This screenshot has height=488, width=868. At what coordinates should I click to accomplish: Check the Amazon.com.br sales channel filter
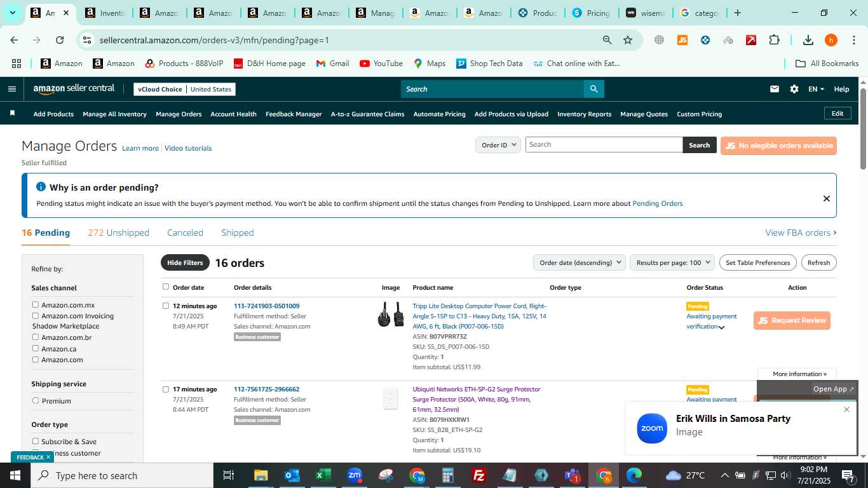click(x=36, y=337)
